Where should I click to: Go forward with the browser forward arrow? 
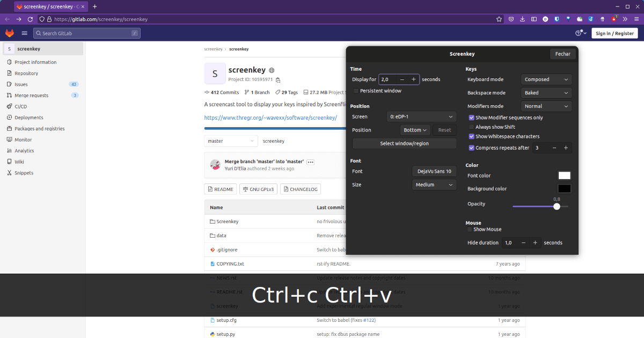pos(19,19)
